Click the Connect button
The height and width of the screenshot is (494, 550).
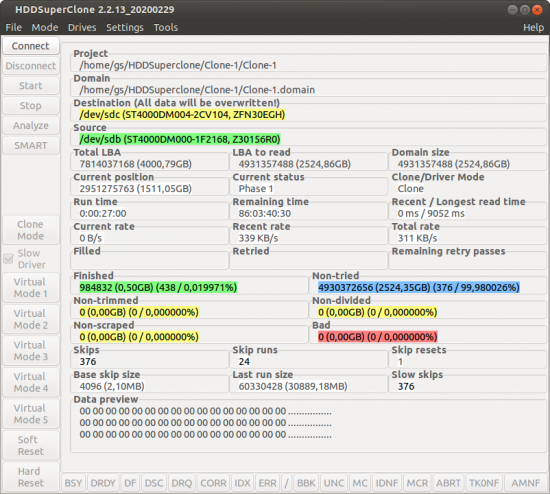click(x=31, y=46)
